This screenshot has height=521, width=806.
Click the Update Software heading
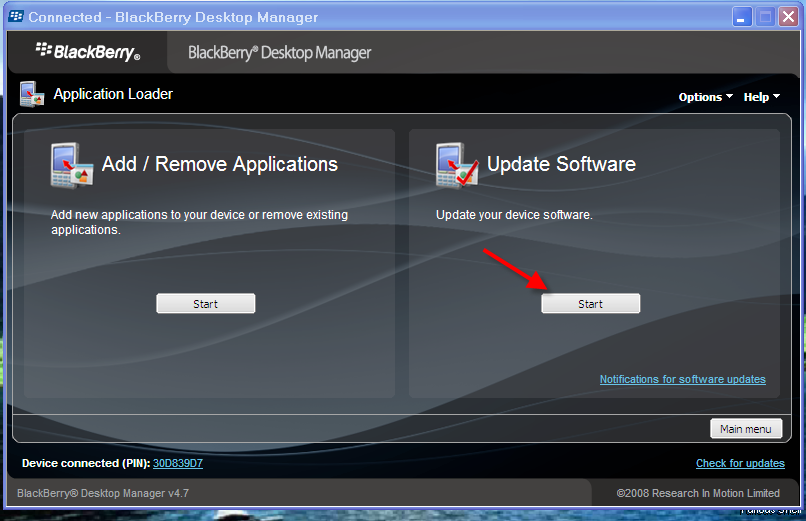[561, 164]
